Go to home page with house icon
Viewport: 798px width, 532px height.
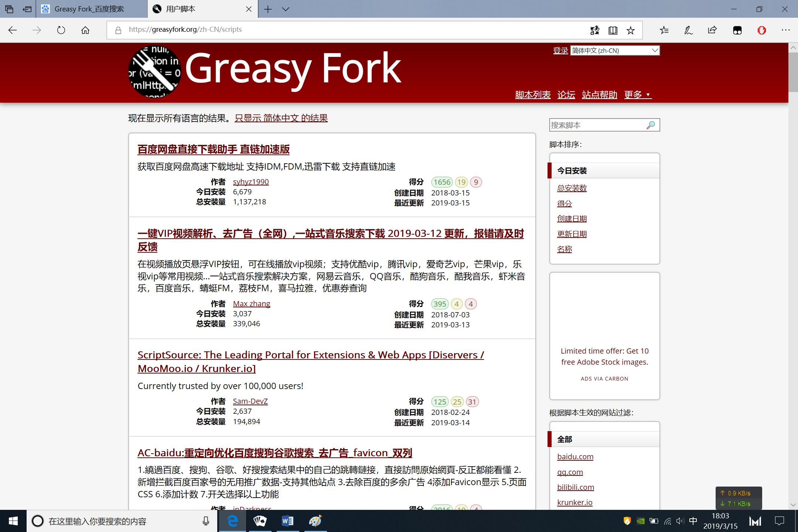click(85, 30)
